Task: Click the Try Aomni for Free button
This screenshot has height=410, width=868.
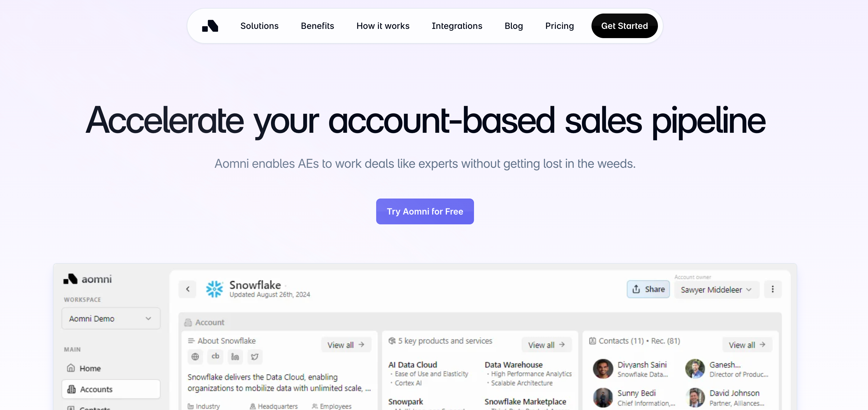Action: click(424, 211)
